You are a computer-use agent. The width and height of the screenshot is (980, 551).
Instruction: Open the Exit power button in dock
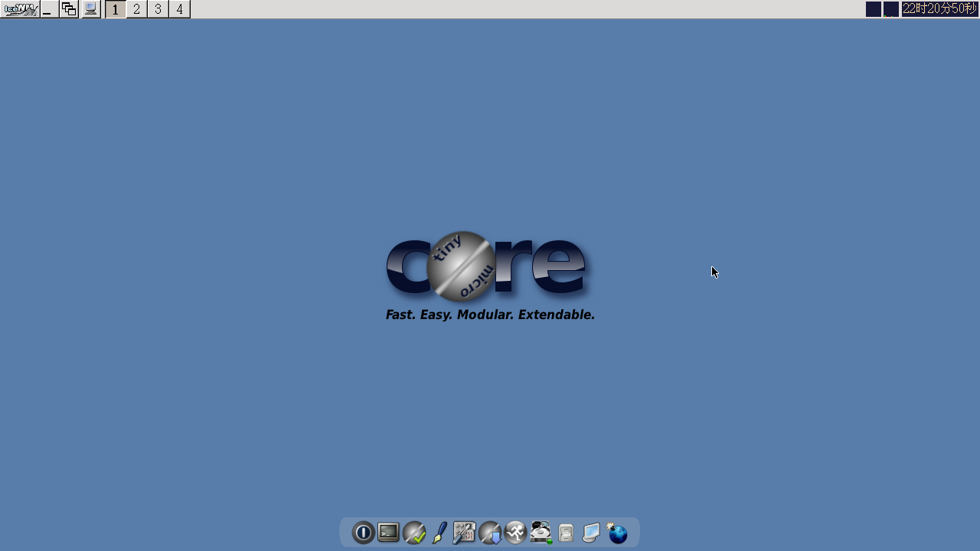(x=363, y=532)
